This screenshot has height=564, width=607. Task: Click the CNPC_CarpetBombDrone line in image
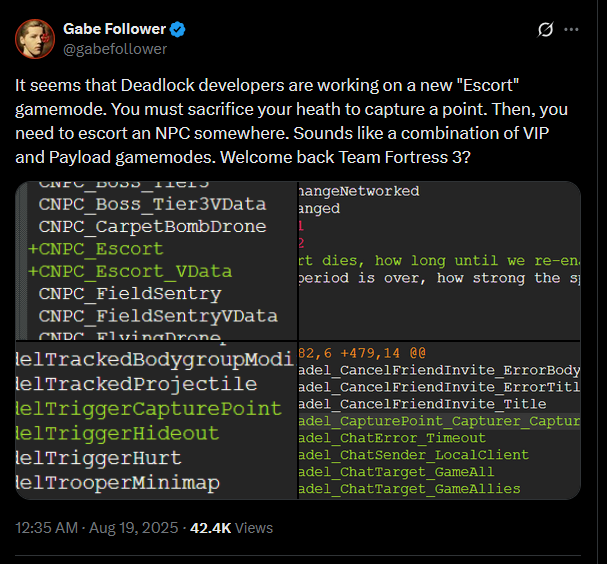click(x=153, y=226)
